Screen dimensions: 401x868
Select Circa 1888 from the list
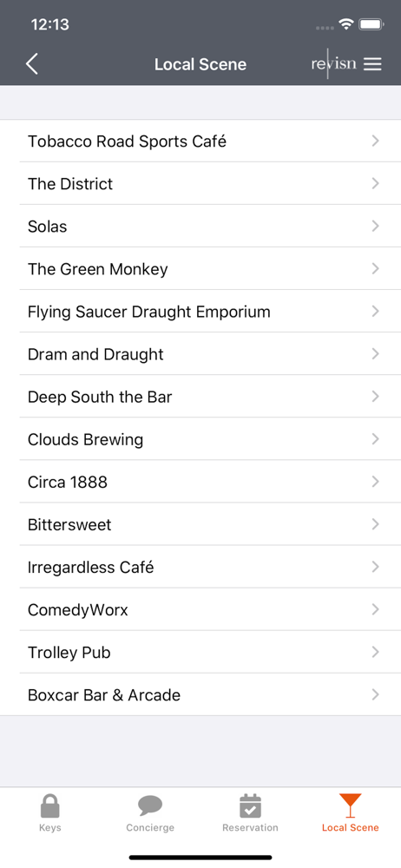pyautogui.click(x=200, y=482)
